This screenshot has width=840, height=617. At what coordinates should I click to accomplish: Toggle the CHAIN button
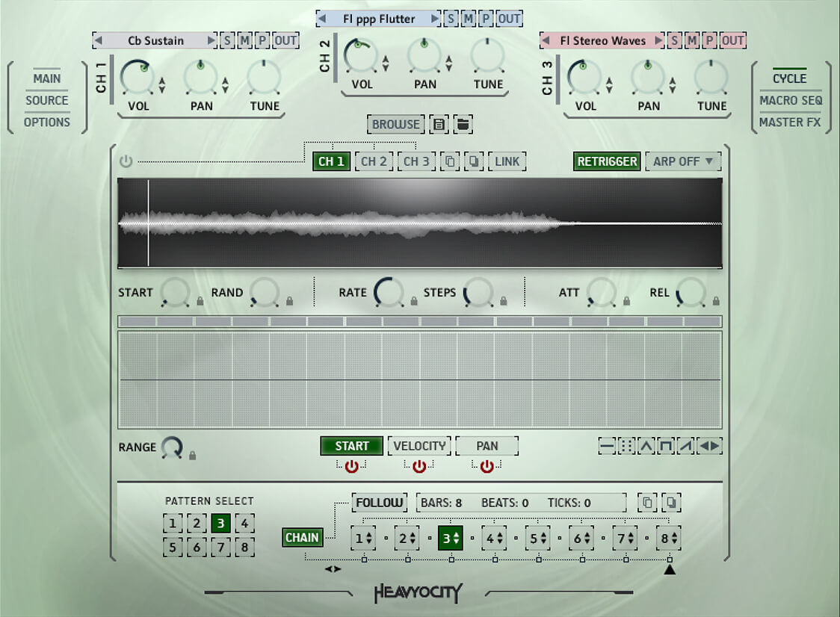pos(303,537)
